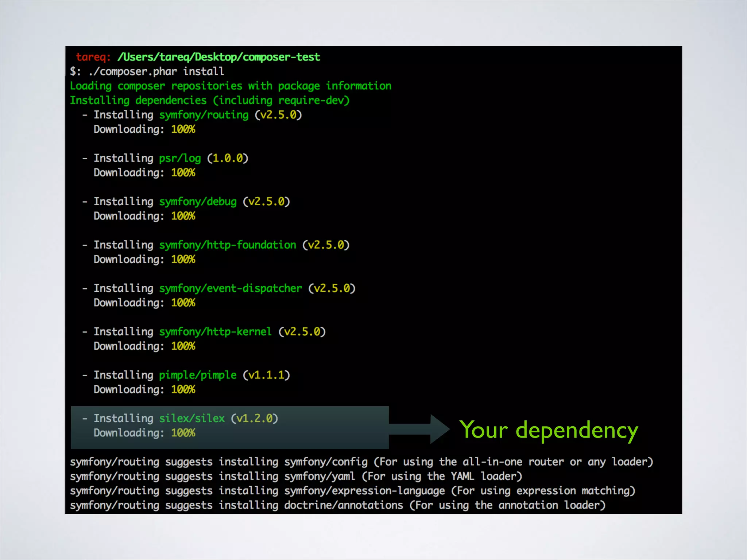
Task: Click the symfony/http-foundation package name
Action: click(x=228, y=245)
